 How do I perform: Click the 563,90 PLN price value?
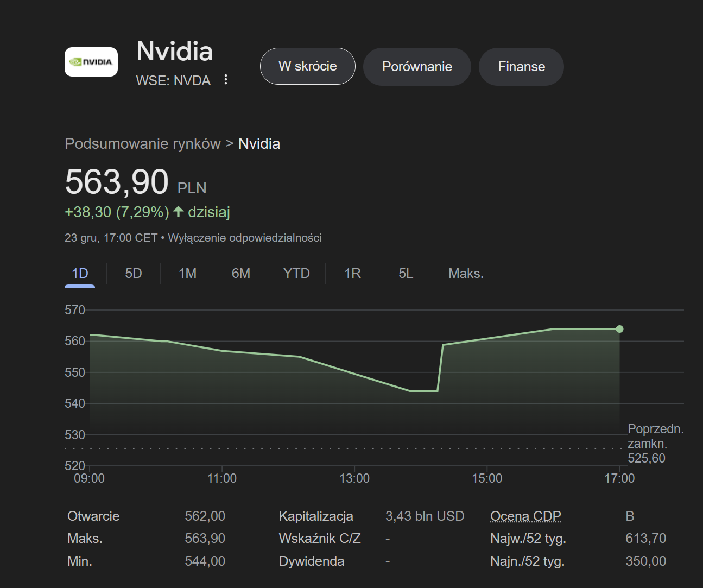click(x=117, y=182)
